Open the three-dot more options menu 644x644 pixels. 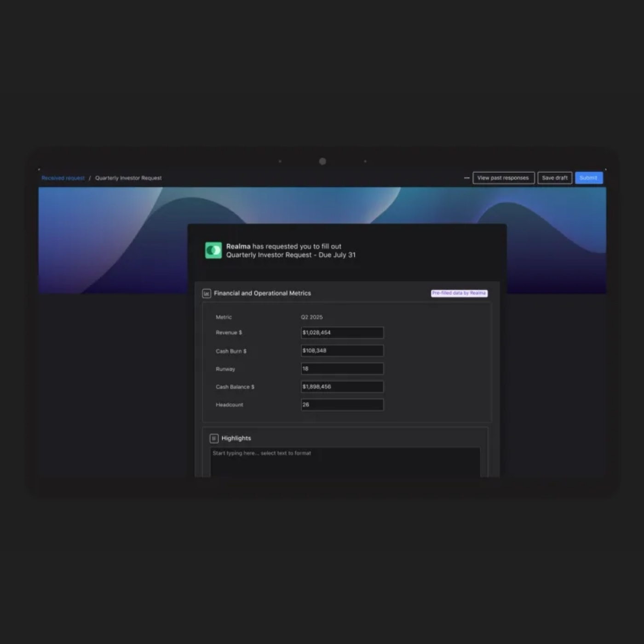(466, 178)
